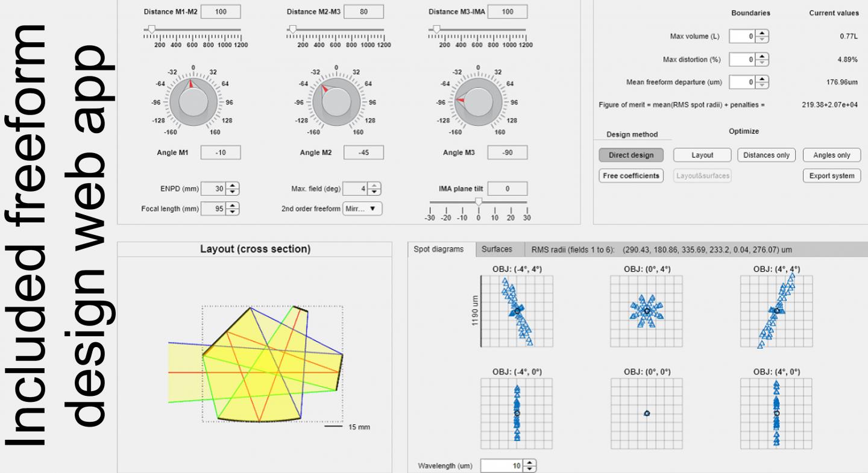Click the Distance M2-M3 input field
Screen dimensions: 868x473
[x=363, y=11]
